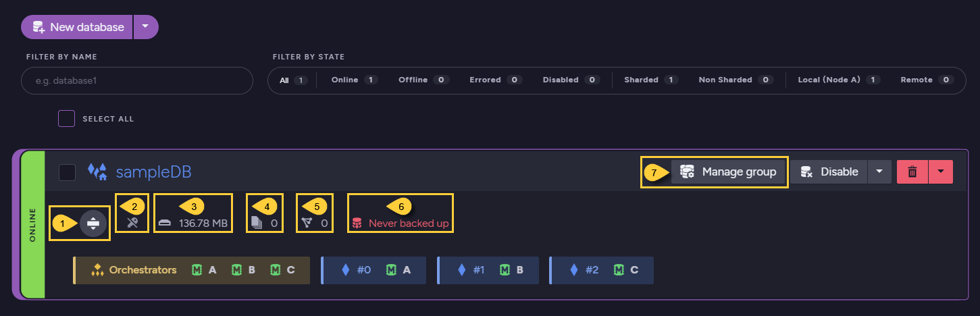980x316 pixels.
Task: Open the sampleDB database link
Action: click(153, 172)
